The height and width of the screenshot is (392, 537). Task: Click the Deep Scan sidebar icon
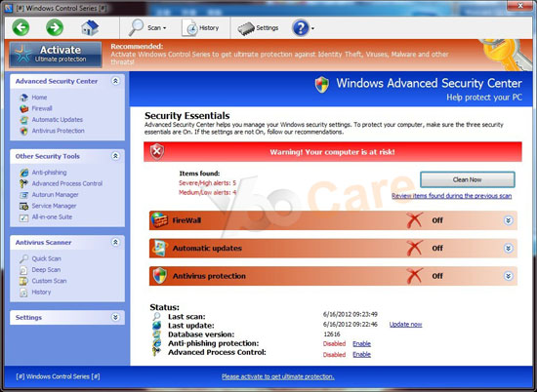pyautogui.click(x=23, y=270)
